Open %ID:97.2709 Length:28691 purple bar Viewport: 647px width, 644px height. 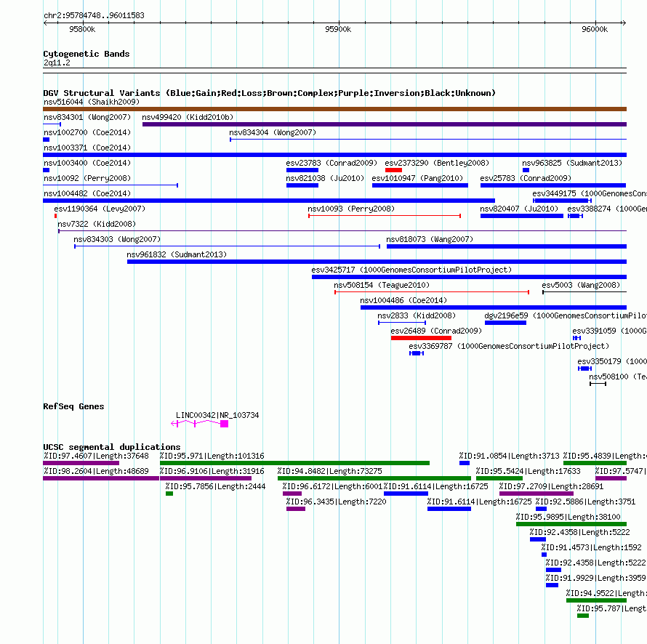pyautogui.click(x=537, y=494)
